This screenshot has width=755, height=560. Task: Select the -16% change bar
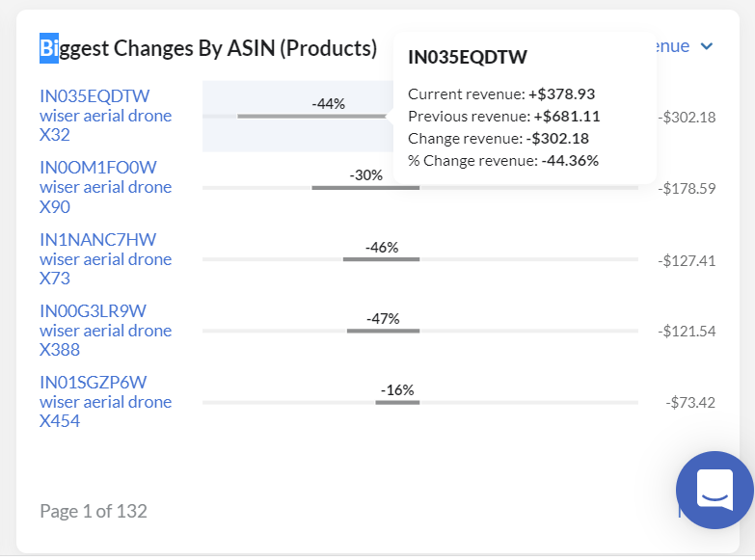tap(397, 403)
